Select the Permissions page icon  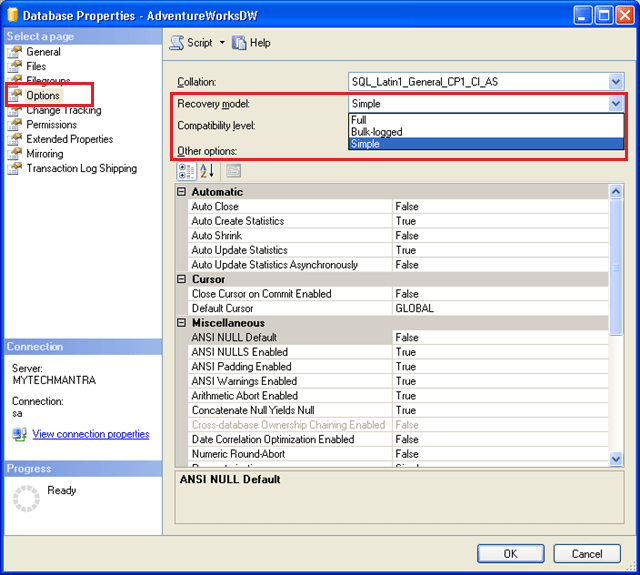coord(15,124)
